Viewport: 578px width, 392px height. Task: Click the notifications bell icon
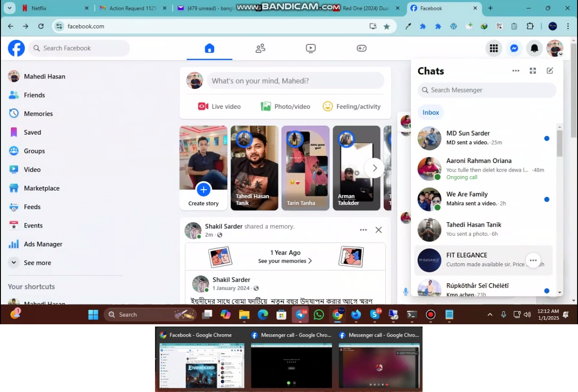point(534,48)
